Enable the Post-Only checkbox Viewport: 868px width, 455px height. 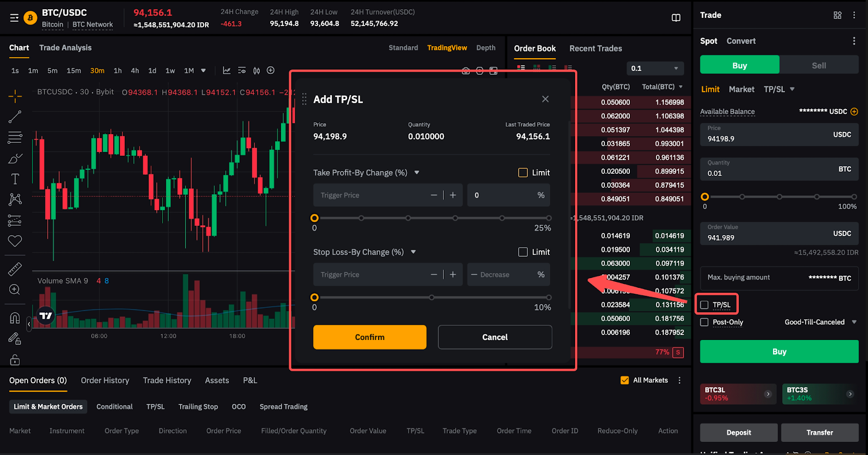point(704,322)
